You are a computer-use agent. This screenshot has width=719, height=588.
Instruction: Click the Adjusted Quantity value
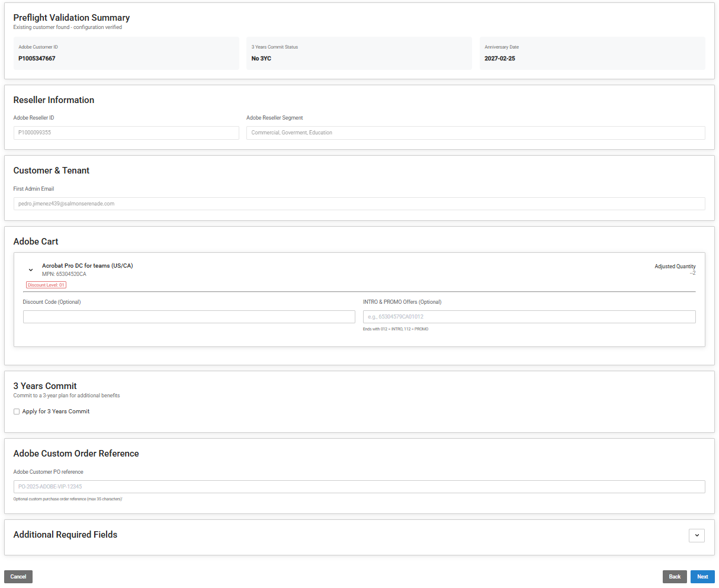[692, 273]
